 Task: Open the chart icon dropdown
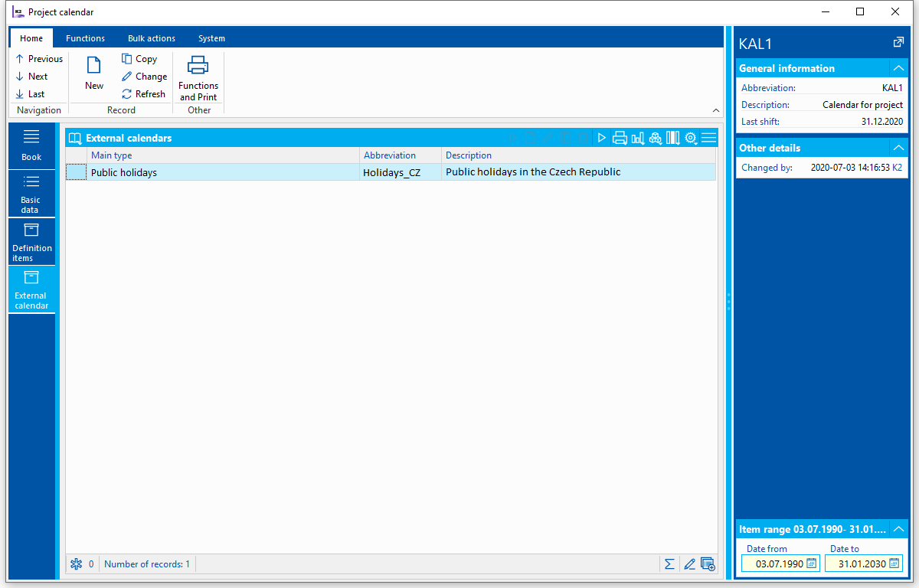coord(638,138)
